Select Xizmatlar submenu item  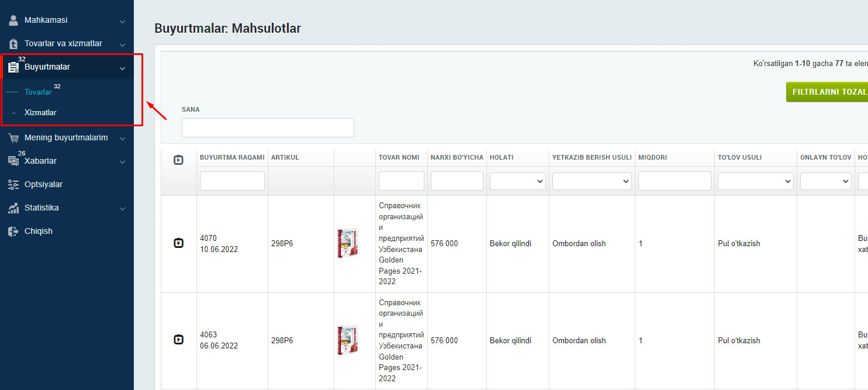[40, 112]
